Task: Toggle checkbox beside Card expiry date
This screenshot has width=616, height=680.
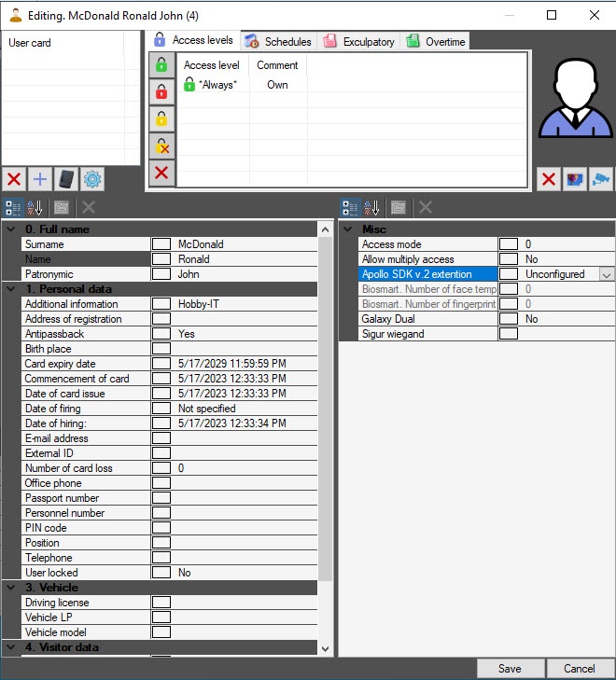Action: (x=161, y=364)
